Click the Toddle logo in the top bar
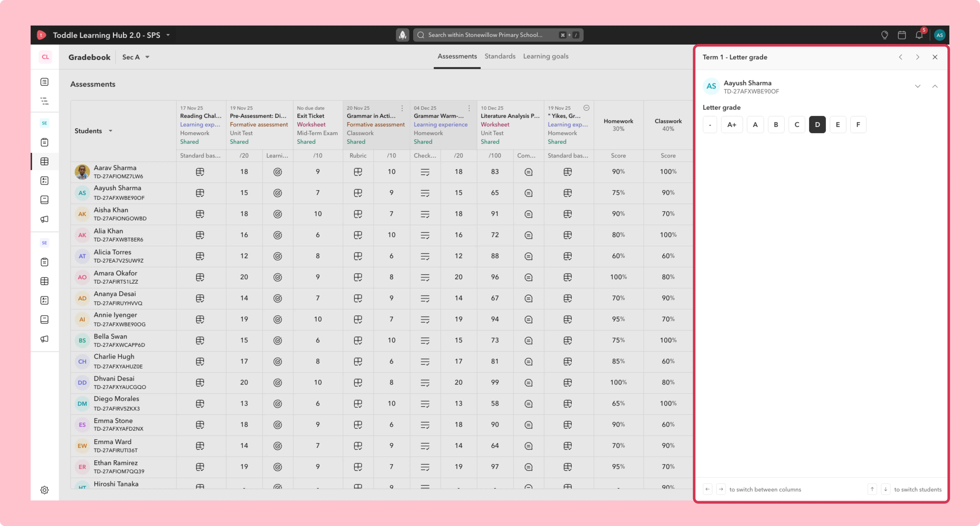This screenshot has height=526, width=980. coord(41,35)
